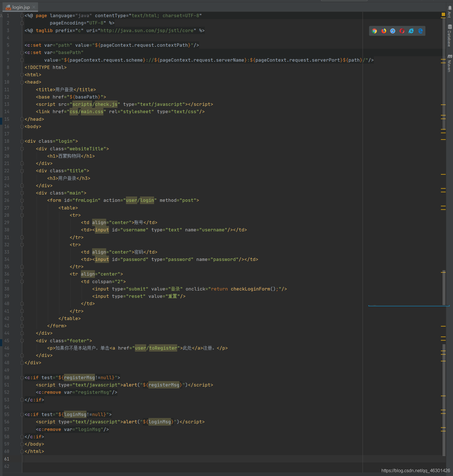This screenshot has width=453, height=476.
Task: Close the login.jsp editor tab
Action: (x=34, y=7)
